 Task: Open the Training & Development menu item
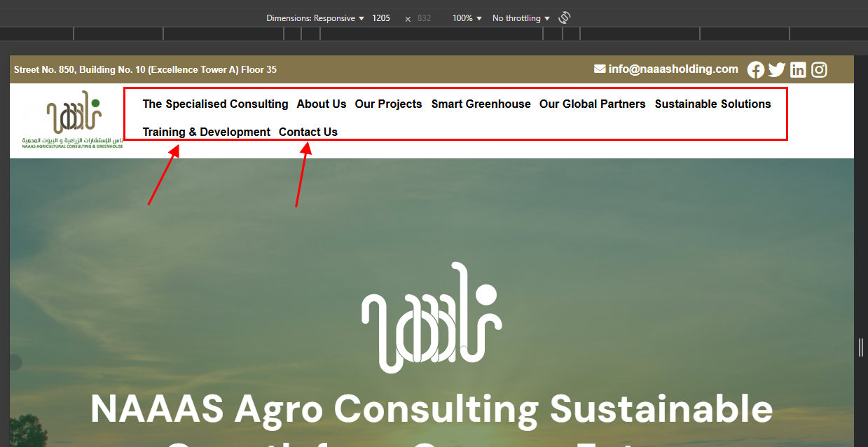(207, 132)
